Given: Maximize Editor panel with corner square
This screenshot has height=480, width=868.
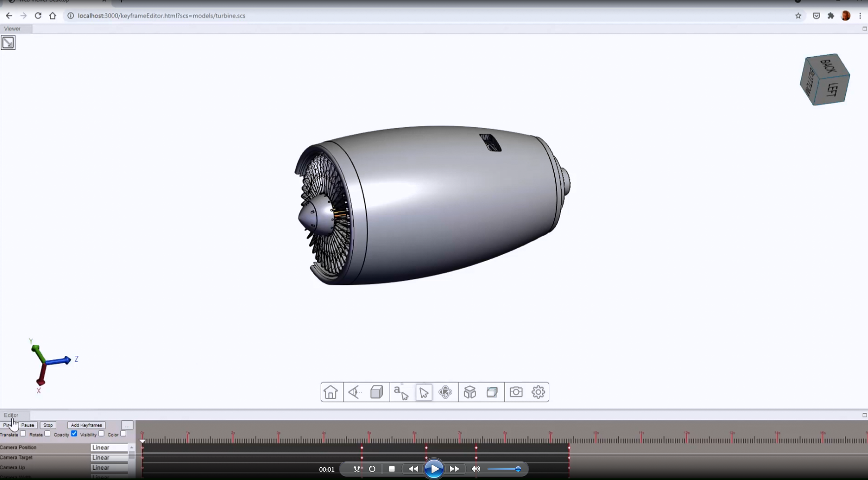Looking at the screenshot, I should click(x=865, y=415).
